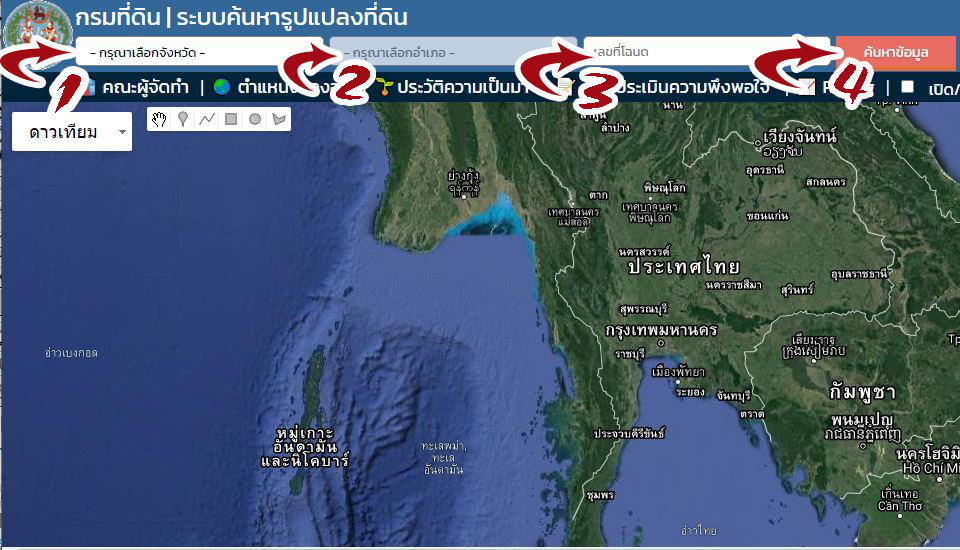
Task: Focus the เลขที่โฉนด deed number field
Action: (707, 52)
